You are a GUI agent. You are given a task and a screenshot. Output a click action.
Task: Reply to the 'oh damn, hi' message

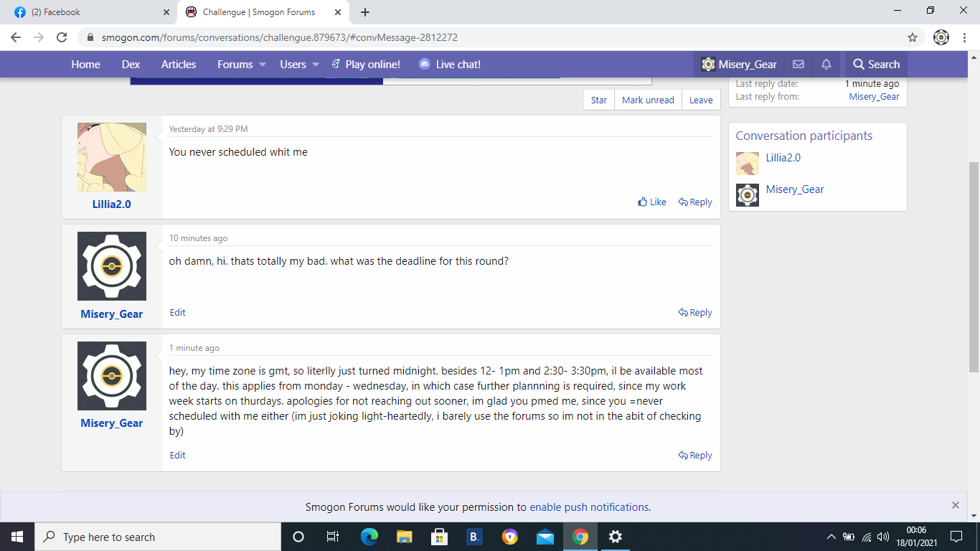tap(695, 313)
